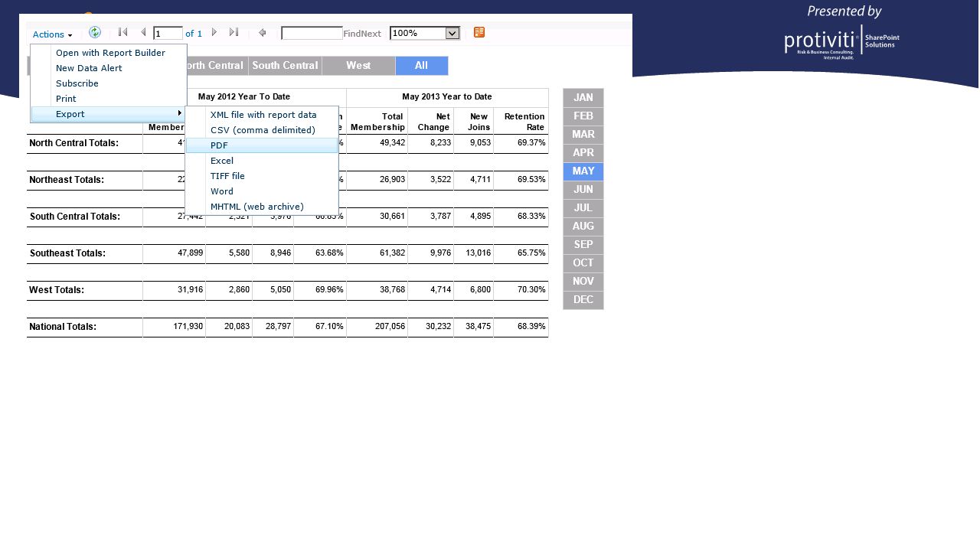Click the 2013 Net Change column header
The width and height of the screenshot is (980, 551).
point(433,122)
